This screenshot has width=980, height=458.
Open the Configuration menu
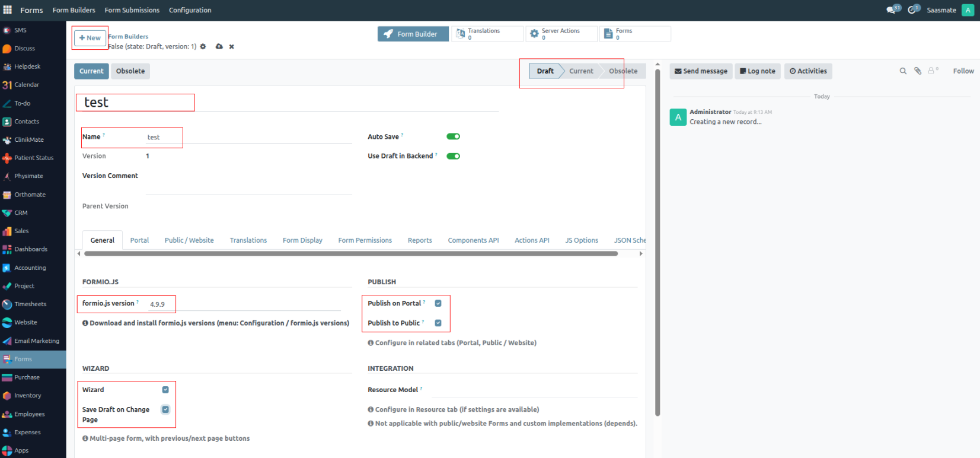click(190, 10)
